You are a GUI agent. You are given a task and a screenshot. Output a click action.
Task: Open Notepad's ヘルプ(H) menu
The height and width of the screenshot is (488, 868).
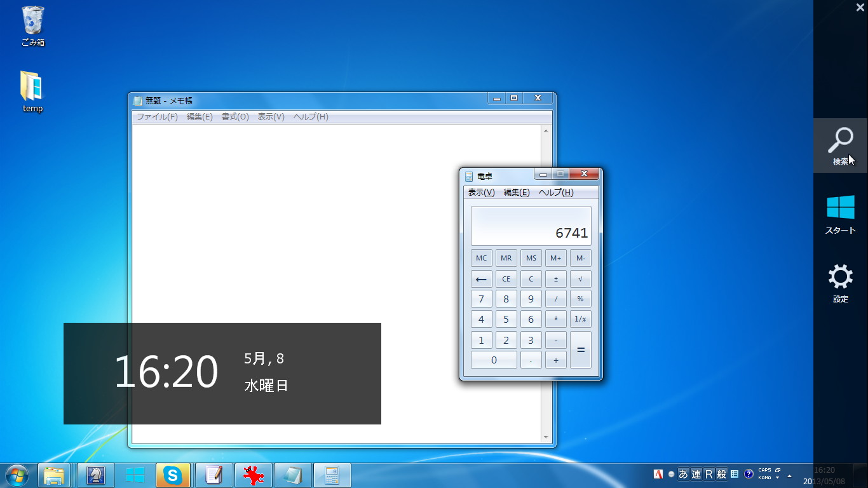(311, 117)
